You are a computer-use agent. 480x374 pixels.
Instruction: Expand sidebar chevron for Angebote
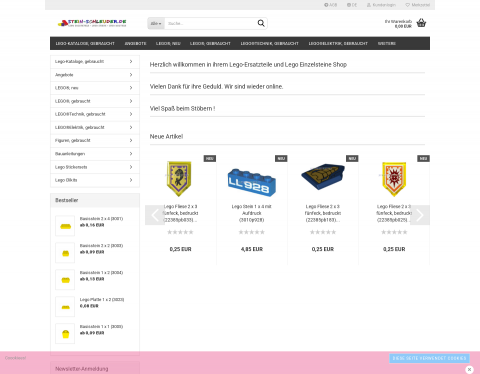131,75
